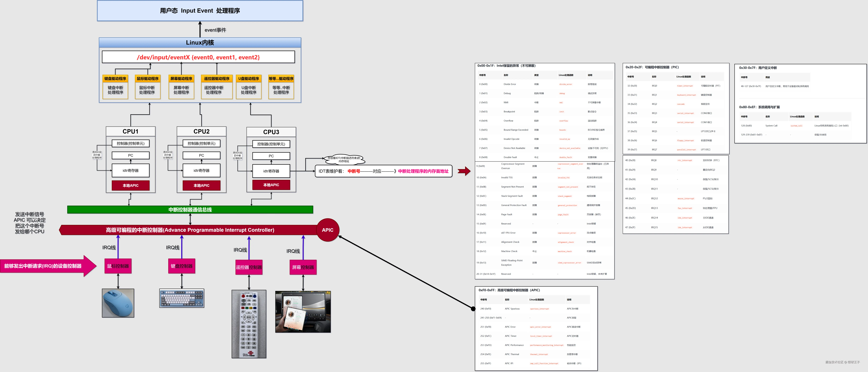Select the 屏幕控制器 pink box
The height and width of the screenshot is (372, 868).
[303, 267]
